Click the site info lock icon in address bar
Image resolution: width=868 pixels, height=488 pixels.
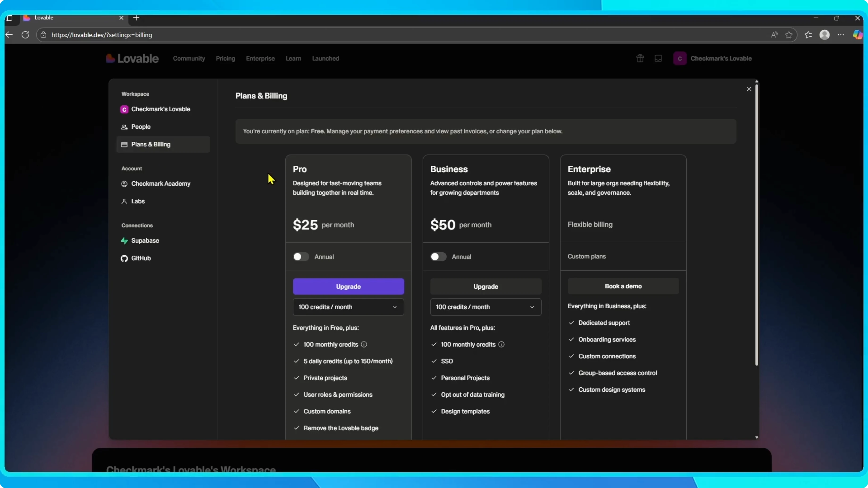tap(43, 35)
